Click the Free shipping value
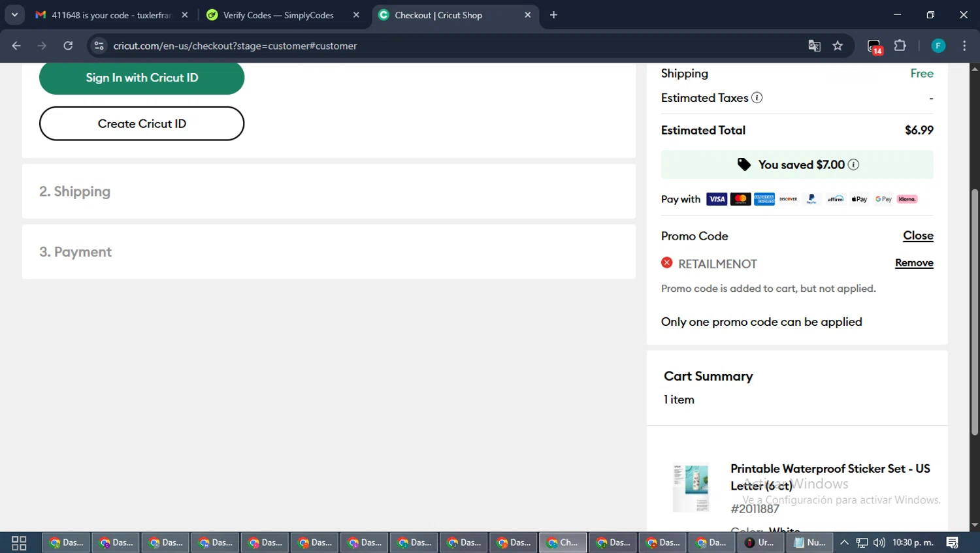The image size is (980, 553). [x=922, y=74]
